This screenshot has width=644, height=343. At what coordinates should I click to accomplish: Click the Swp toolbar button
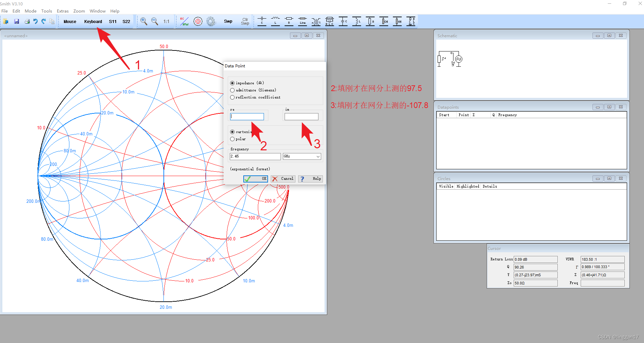(x=228, y=21)
